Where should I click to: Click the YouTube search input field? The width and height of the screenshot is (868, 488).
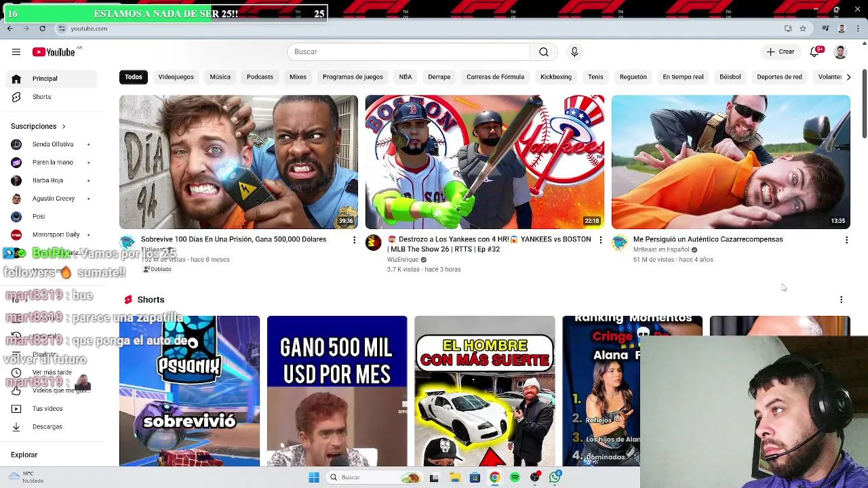[x=409, y=52]
